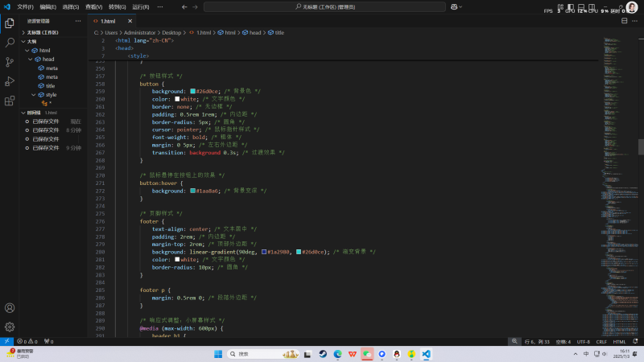The image size is (644, 362).
Task: Open the Source Control view
Action: (x=10, y=62)
